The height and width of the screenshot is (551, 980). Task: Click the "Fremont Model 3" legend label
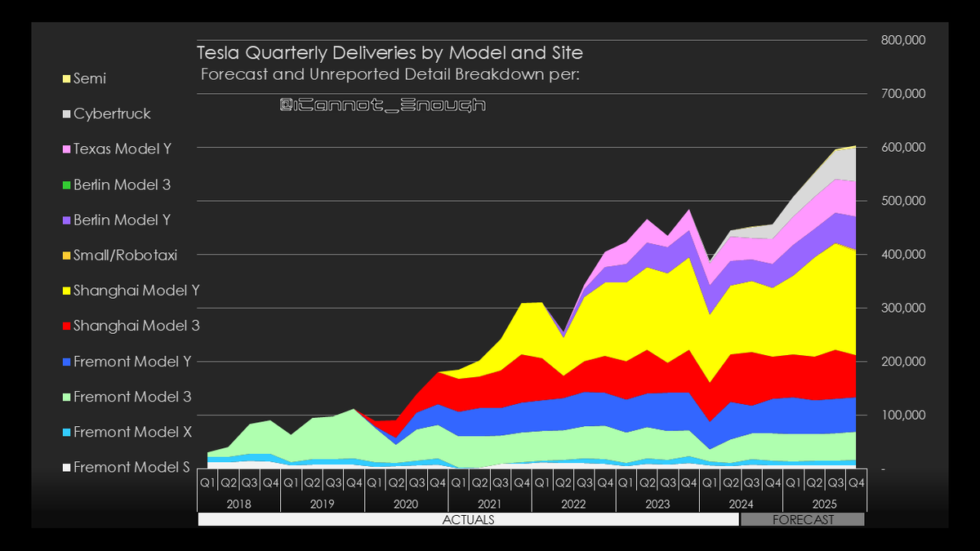coord(132,397)
